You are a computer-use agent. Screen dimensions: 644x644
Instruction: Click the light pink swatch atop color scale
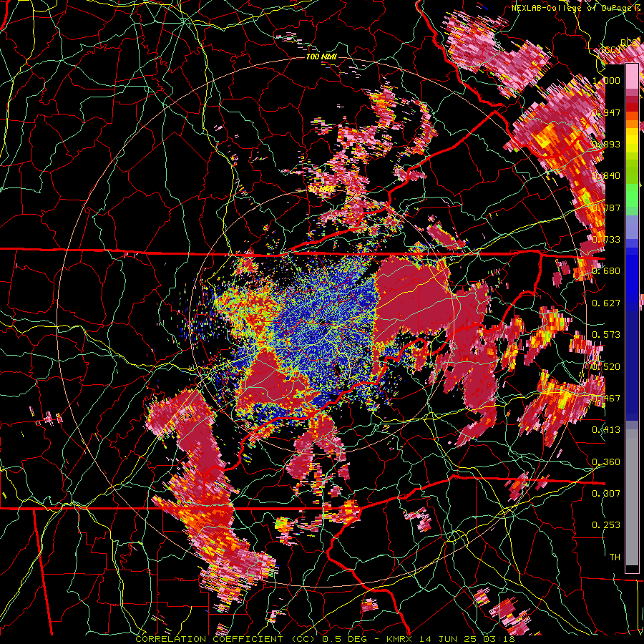coord(632,76)
